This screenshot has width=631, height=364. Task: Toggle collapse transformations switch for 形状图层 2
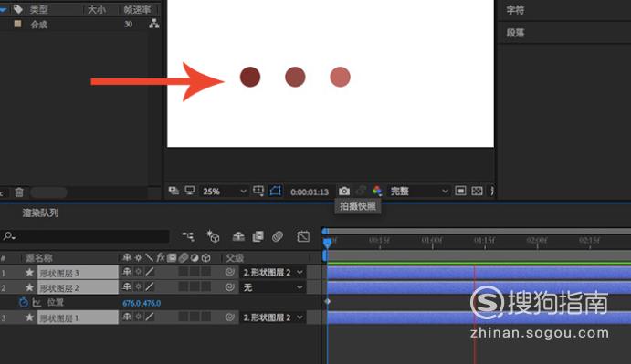pyautogui.click(x=138, y=286)
